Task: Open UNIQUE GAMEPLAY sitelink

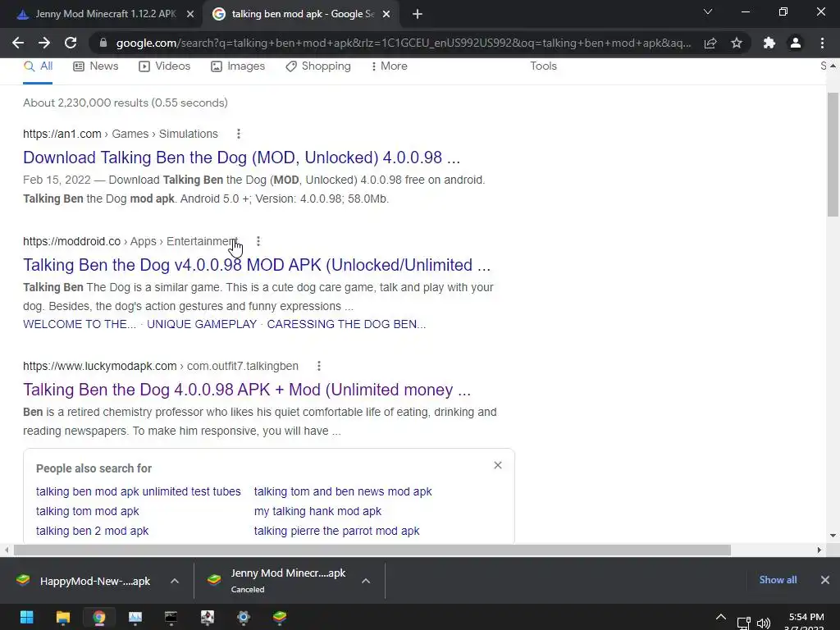Action: 202,325
